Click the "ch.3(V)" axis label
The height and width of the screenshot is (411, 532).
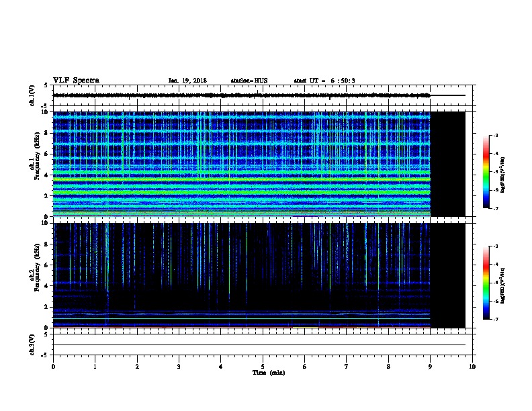point(32,345)
